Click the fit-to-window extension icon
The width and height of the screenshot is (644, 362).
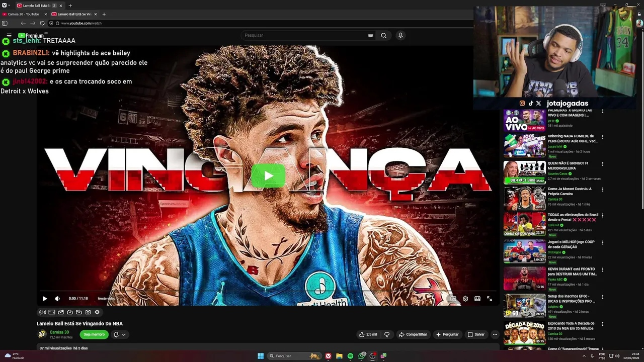[x=52, y=312]
